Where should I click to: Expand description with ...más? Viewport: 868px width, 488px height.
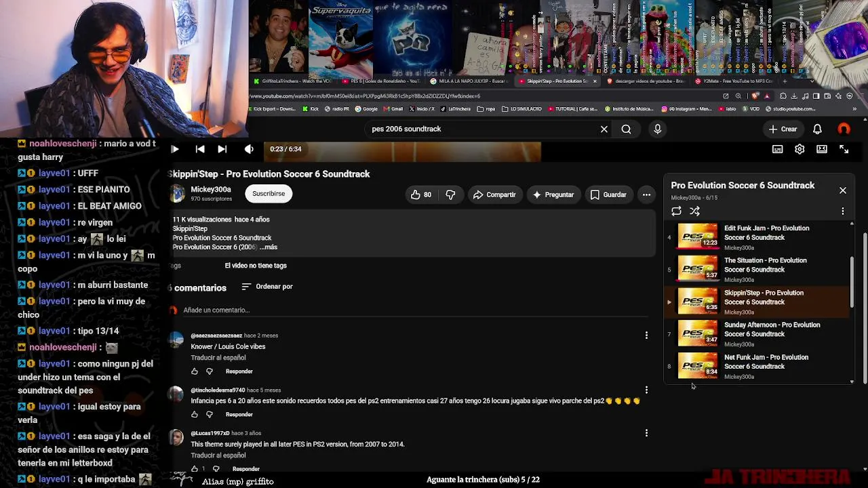269,247
